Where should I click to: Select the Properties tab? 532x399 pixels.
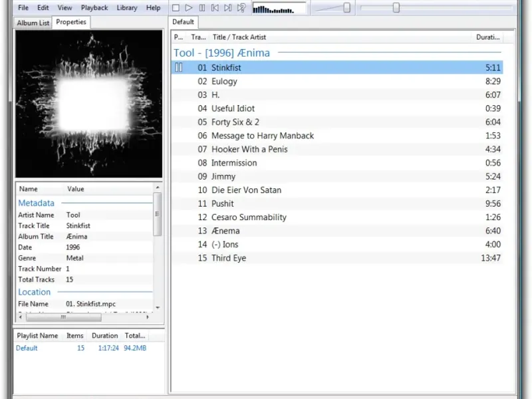71,22
